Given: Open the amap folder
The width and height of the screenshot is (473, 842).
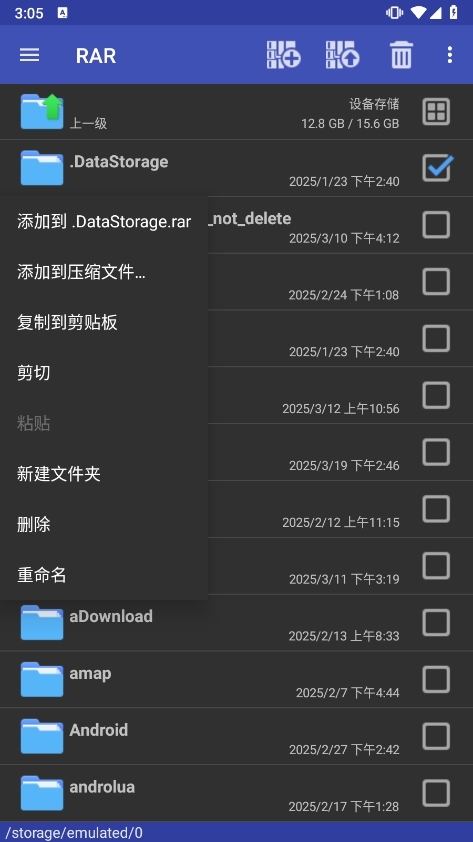Looking at the screenshot, I should tap(236, 679).
